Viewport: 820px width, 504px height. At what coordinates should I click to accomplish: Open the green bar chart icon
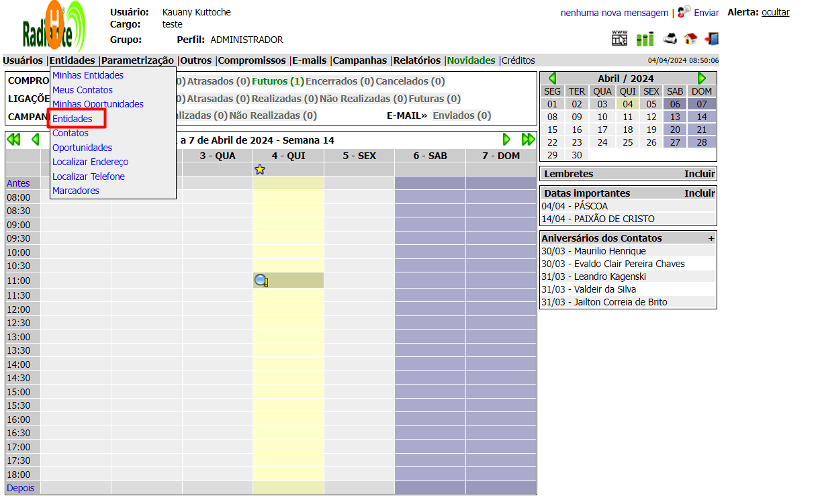click(645, 39)
